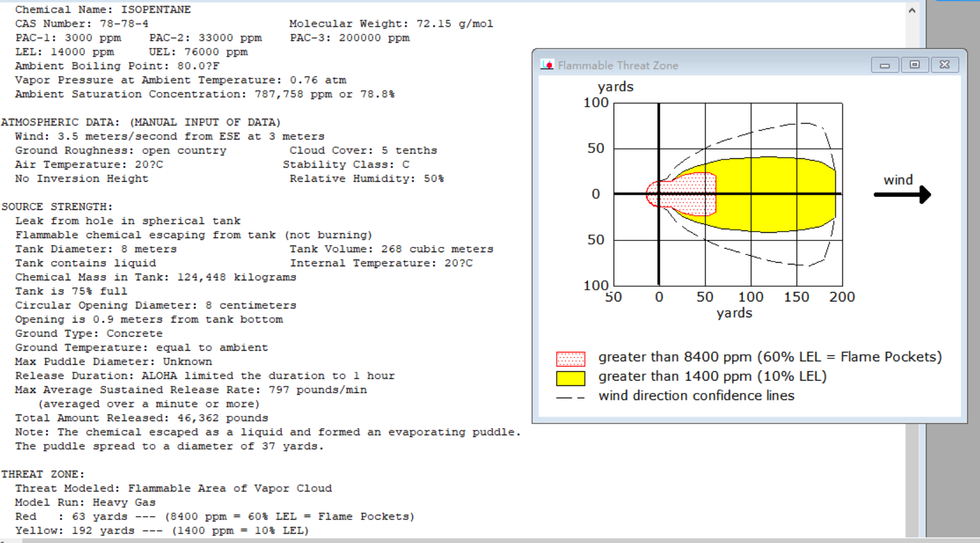The height and width of the screenshot is (543, 980).
Task: Click the 'UEL: 76000 ppm' value
Action: (198, 52)
